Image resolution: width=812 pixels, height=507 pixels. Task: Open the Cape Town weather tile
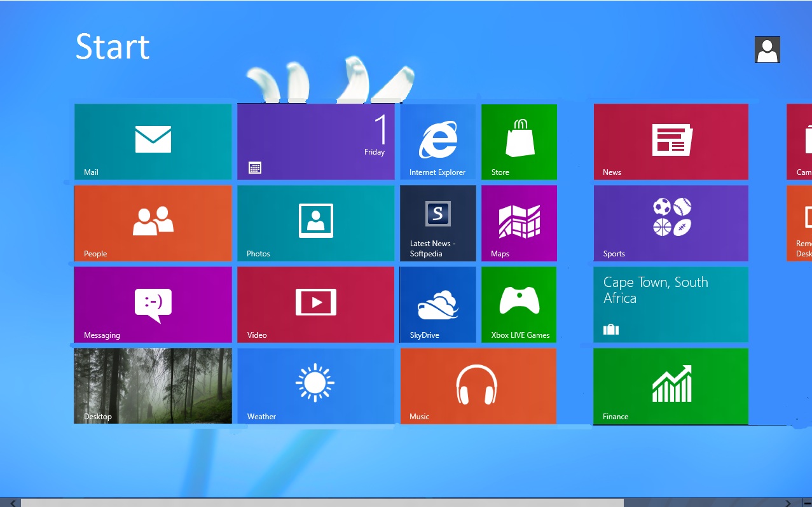click(x=670, y=304)
